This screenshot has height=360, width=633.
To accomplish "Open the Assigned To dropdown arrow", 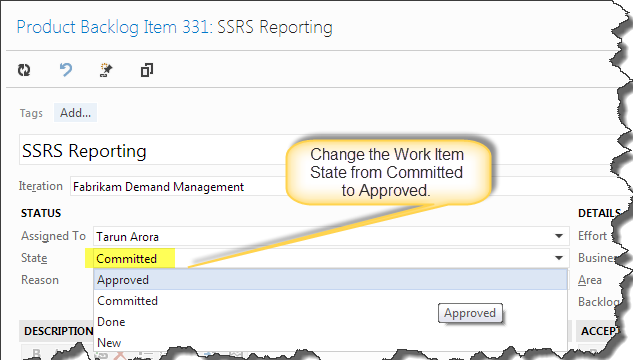I will [x=559, y=236].
